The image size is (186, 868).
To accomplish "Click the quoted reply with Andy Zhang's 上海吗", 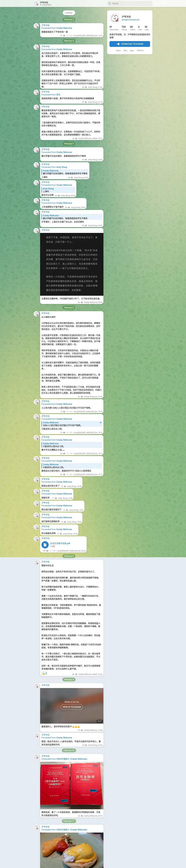I will (58, 190).
